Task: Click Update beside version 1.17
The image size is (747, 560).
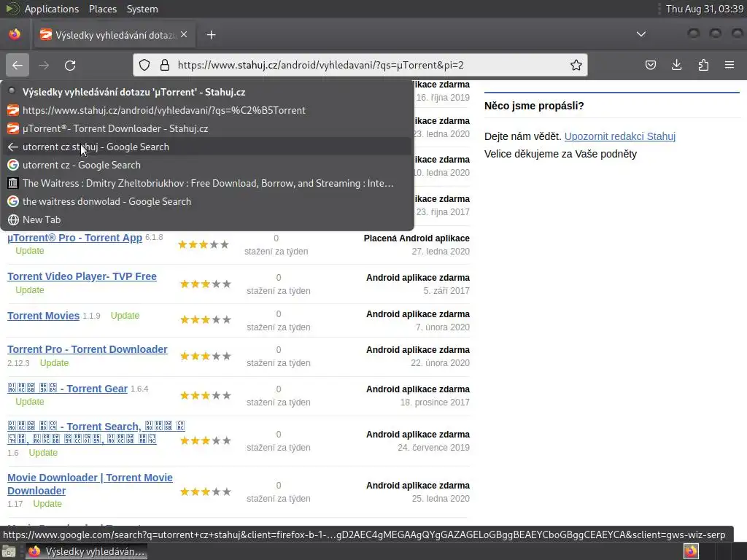Action: click(47, 503)
